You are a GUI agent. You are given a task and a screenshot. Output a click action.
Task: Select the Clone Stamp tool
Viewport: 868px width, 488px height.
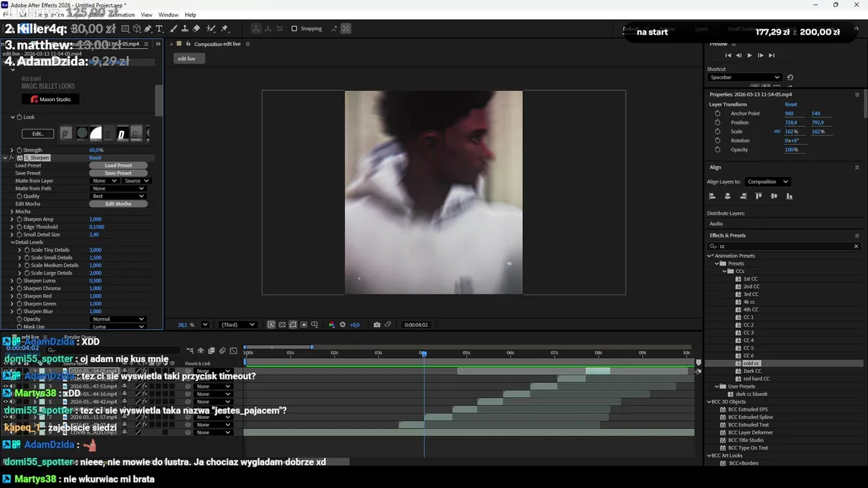coord(184,28)
